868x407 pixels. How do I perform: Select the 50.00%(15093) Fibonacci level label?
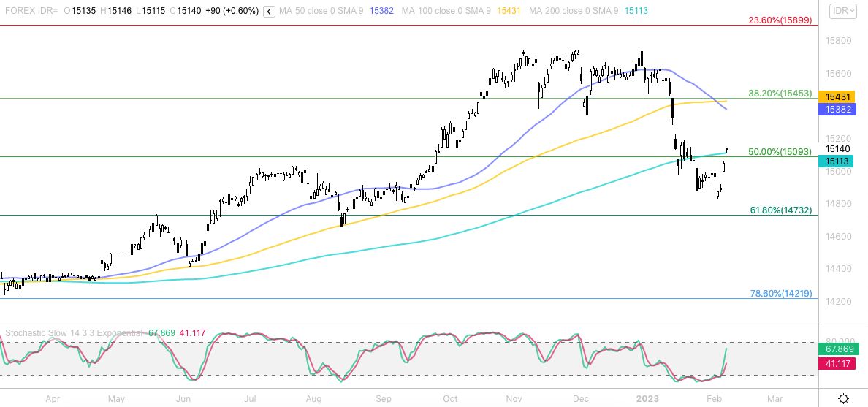tap(780, 152)
